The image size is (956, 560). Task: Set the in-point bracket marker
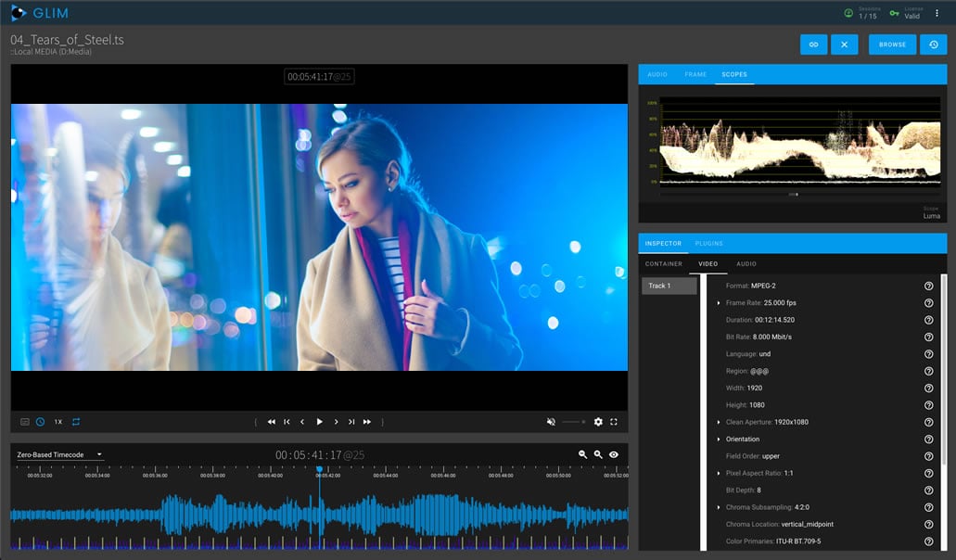256,422
